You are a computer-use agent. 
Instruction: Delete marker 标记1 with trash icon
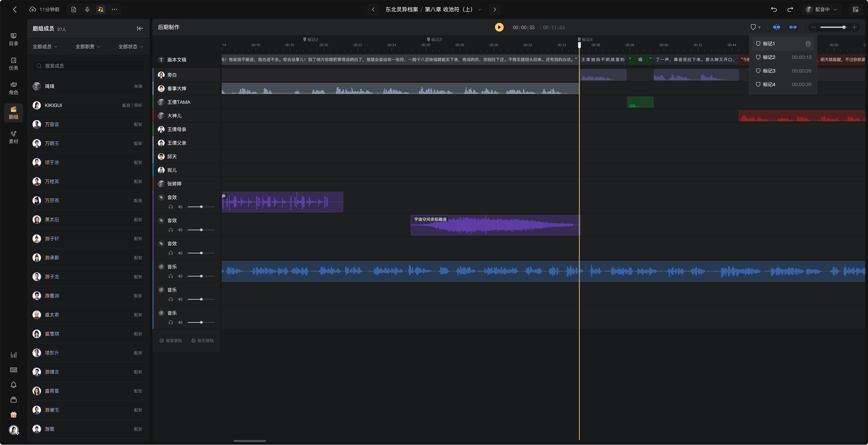click(x=808, y=44)
